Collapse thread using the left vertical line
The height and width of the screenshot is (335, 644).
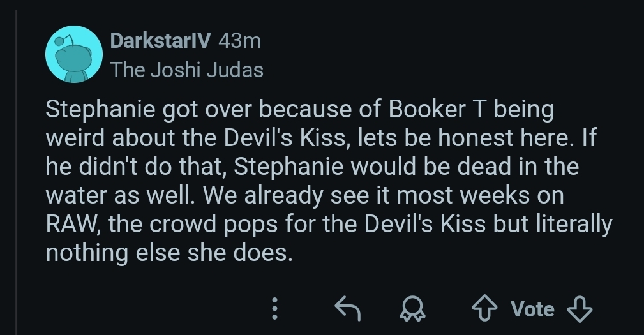pos(17,172)
